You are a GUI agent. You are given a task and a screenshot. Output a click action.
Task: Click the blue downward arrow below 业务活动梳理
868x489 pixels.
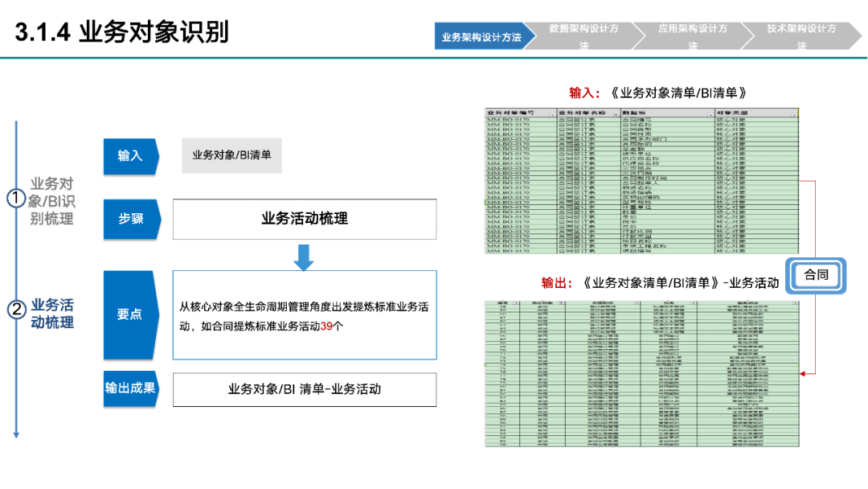(303, 257)
